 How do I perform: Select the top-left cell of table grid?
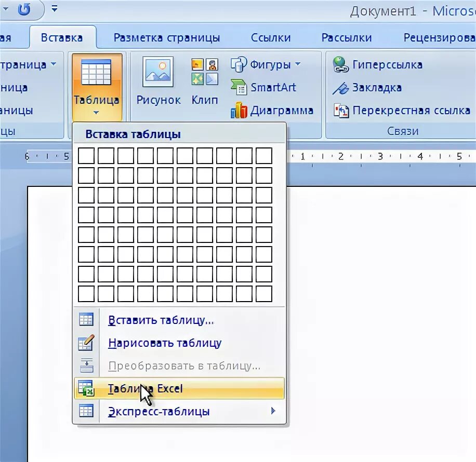[x=86, y=156]
